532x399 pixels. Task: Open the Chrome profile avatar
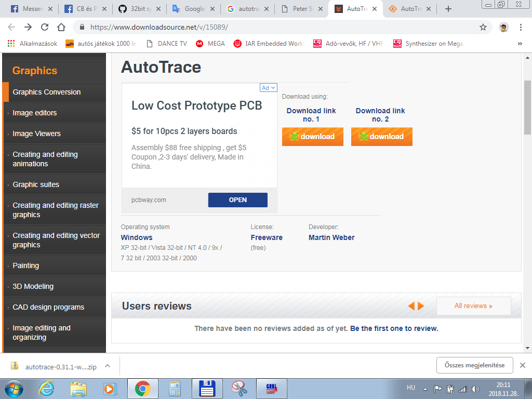503,27
